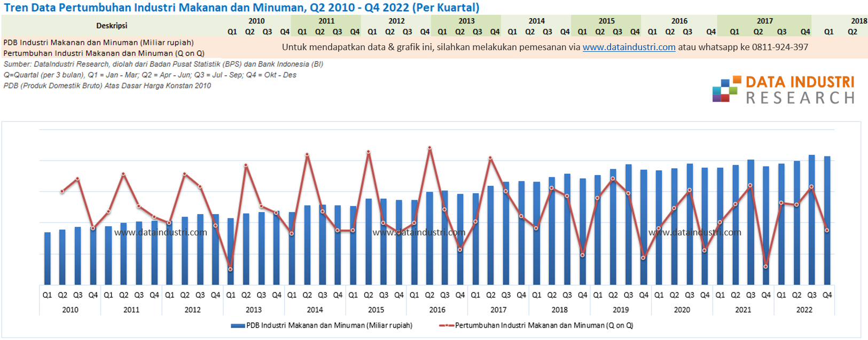Select the PDB Industri Makanan table row label

(98, 42)
